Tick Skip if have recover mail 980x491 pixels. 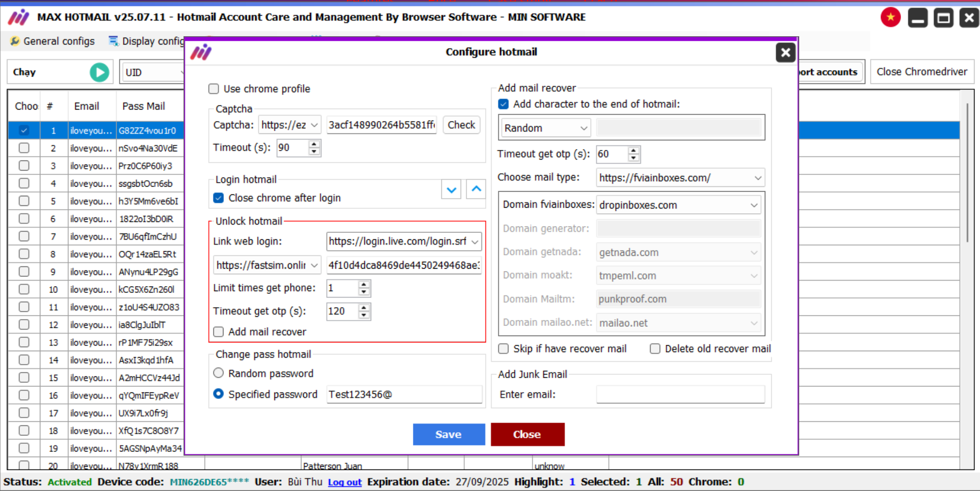(x=503, y=349)
